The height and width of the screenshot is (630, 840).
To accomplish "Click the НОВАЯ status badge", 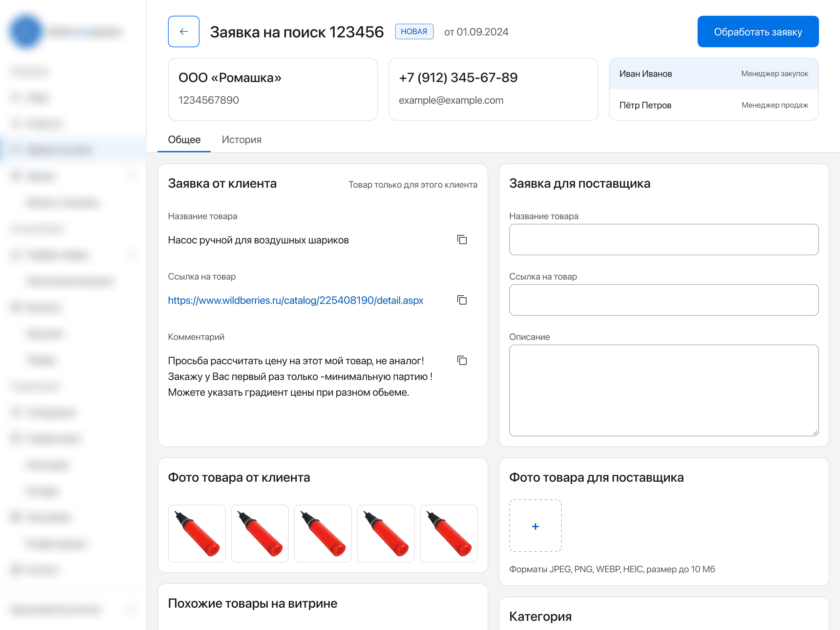I will tap(414, 31).
